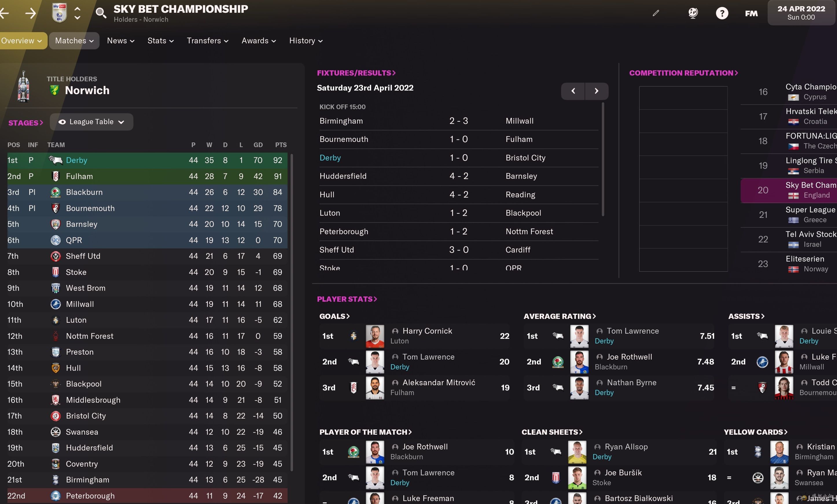
Task: Open the Fixtures/Results section link
Action: coord(356,73)
